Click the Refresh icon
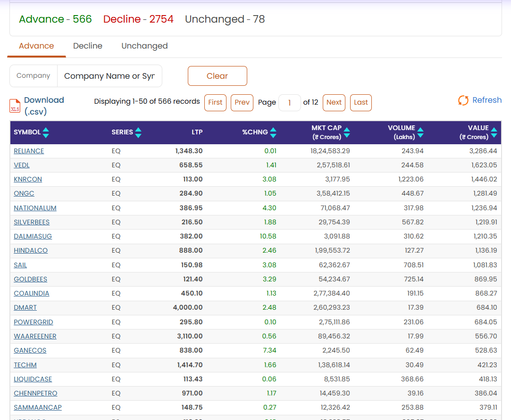This screenshot has width=511, height=420. tap(463, 100)
